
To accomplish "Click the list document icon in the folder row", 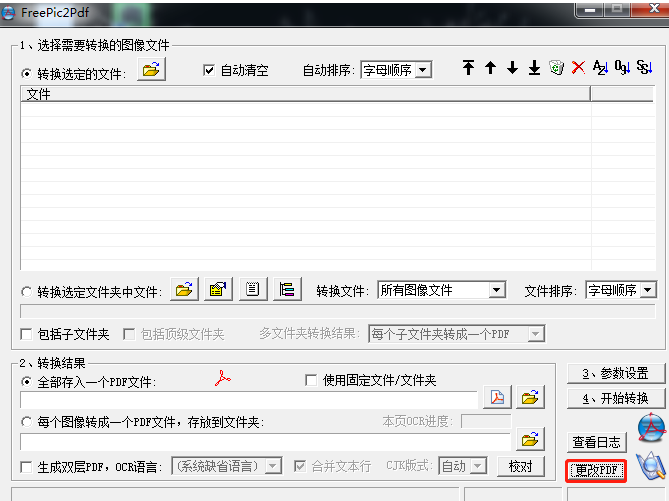I will tap(253, 289).
